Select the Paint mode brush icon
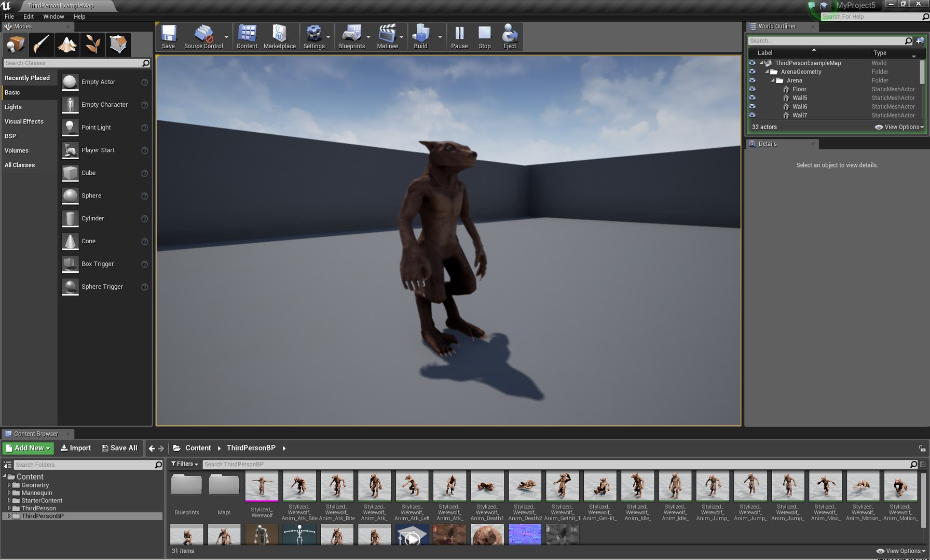The image size is (930, 560). 41,45
